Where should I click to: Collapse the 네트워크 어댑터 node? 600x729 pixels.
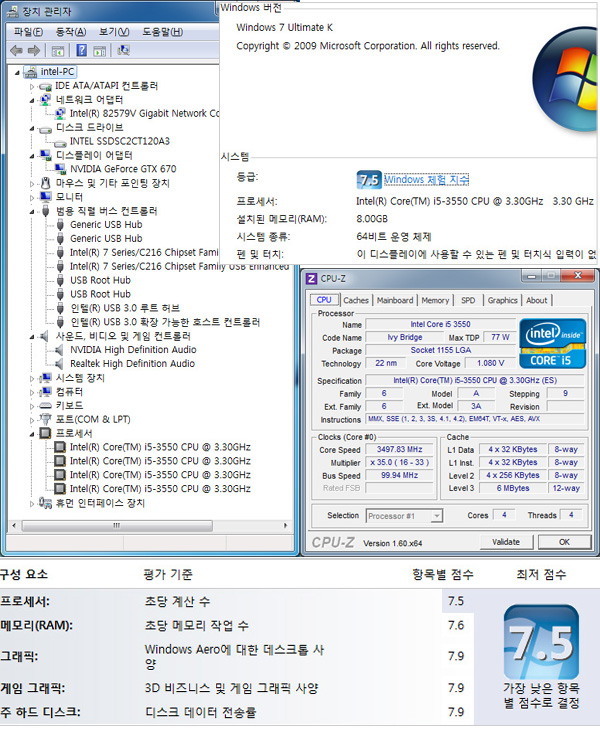tap(32, 100)
